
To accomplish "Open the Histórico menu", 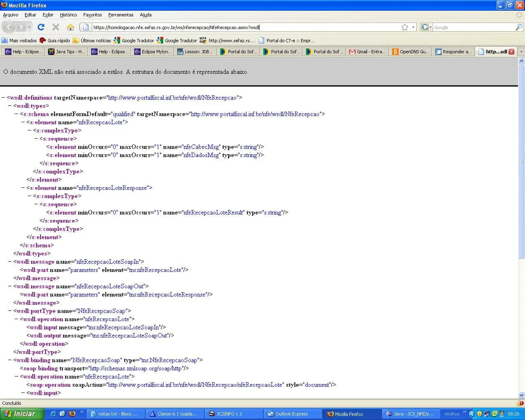I will tap(68, 15).
